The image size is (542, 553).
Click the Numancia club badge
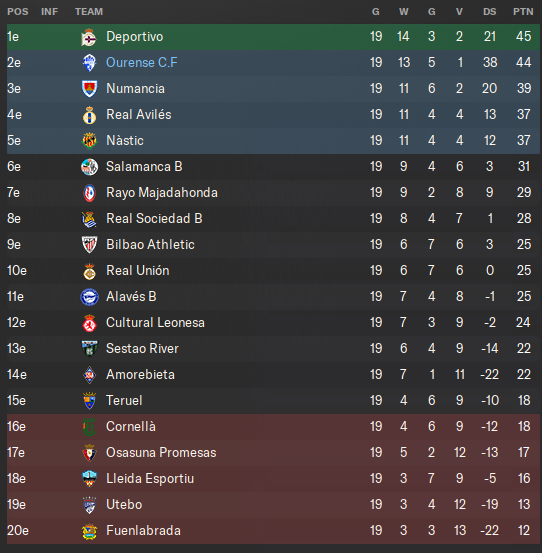click(89, 89)
